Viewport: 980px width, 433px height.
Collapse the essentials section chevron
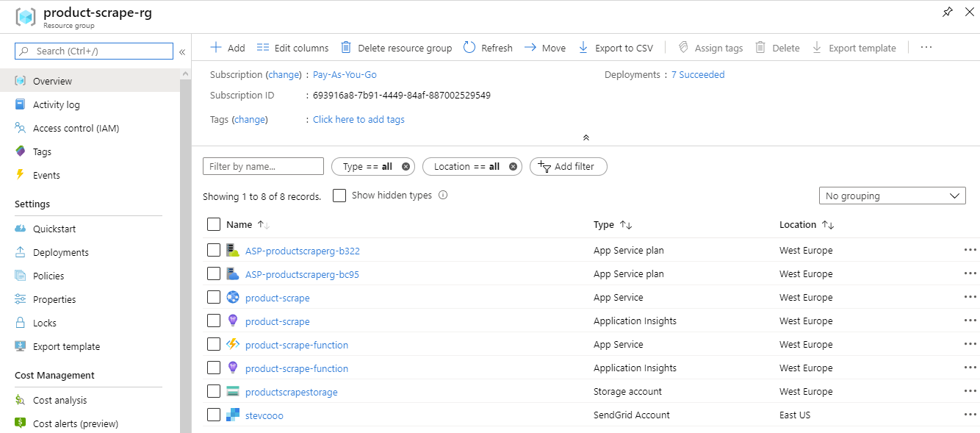pos(586,137)
